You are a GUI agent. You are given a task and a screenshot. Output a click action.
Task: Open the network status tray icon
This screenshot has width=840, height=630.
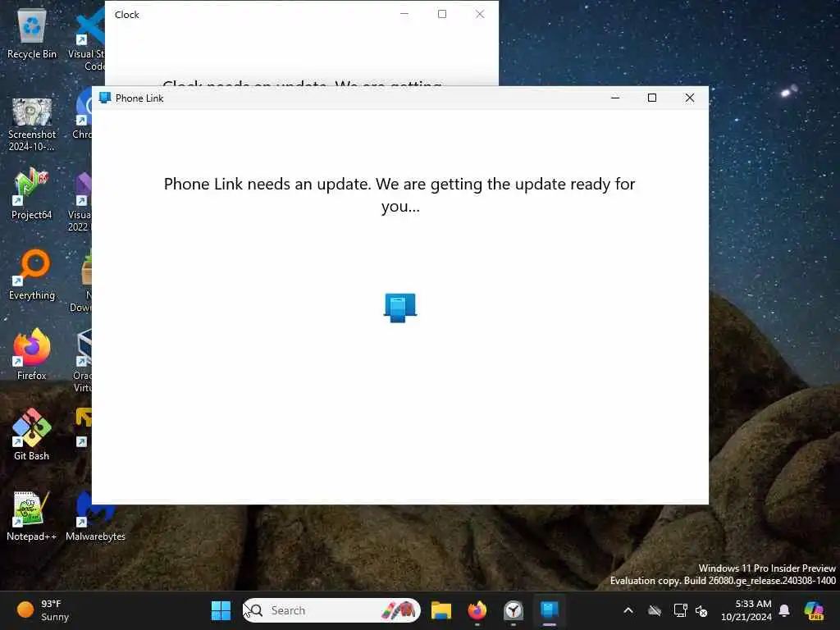coord(680,610)
